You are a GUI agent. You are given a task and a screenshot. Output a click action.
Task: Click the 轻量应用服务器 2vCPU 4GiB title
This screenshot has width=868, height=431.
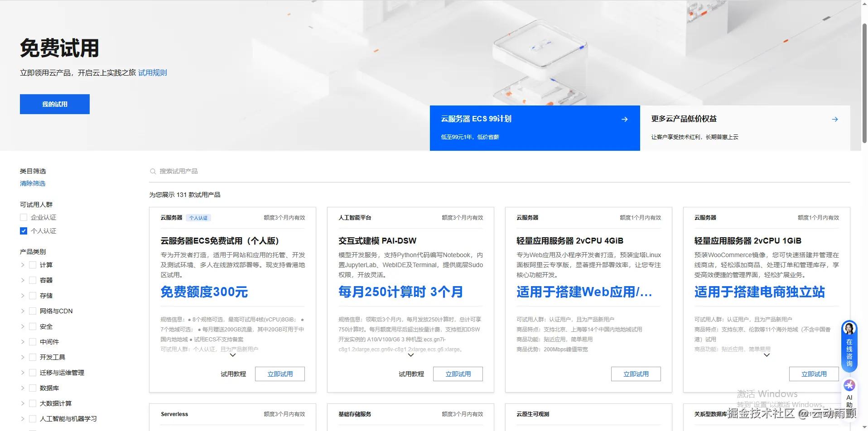click(570, 241)
